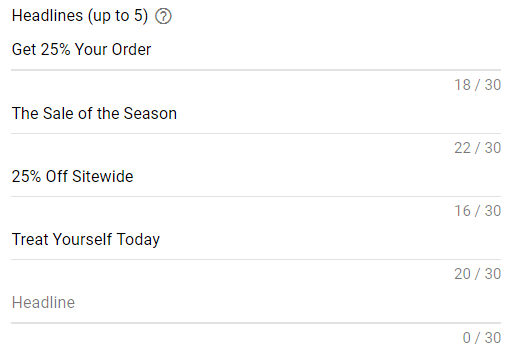Click the '16 / 30' character counter

(x=477, y=211)
